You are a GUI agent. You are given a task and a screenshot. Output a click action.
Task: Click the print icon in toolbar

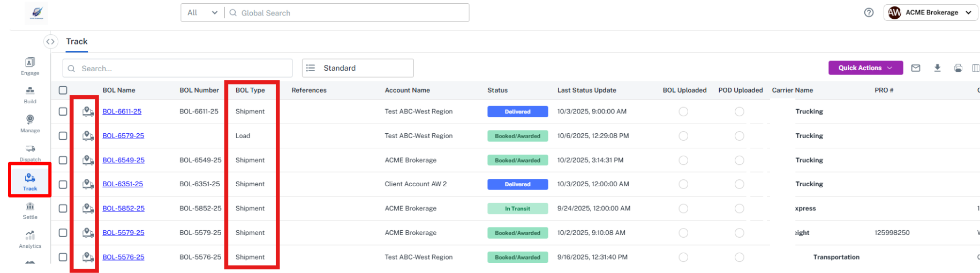[x=958, y=68]
